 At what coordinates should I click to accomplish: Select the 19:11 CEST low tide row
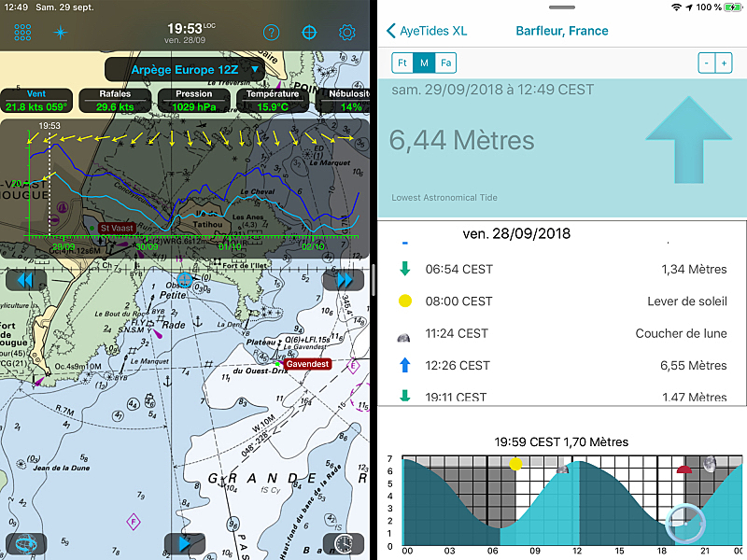[562, 396]
